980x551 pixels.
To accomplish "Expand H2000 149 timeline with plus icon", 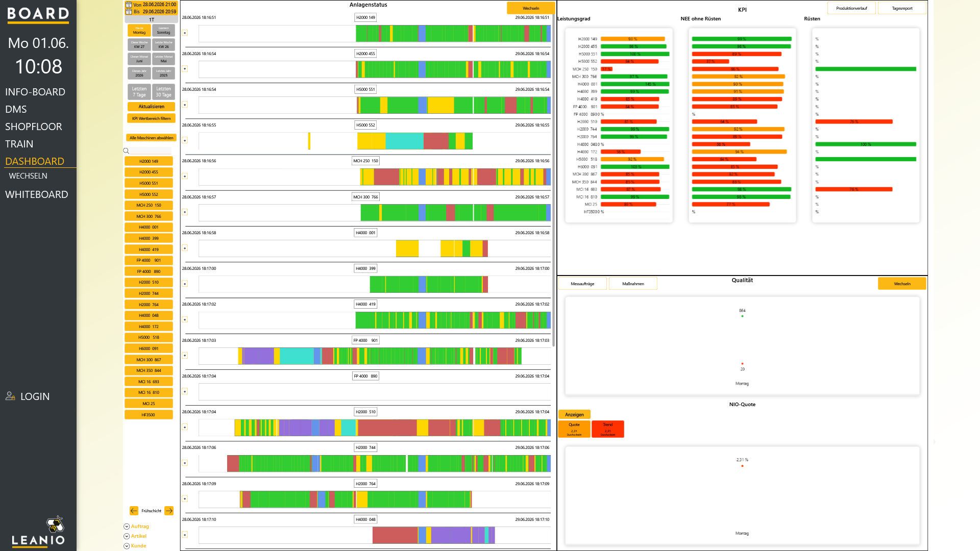I will 185,33.
